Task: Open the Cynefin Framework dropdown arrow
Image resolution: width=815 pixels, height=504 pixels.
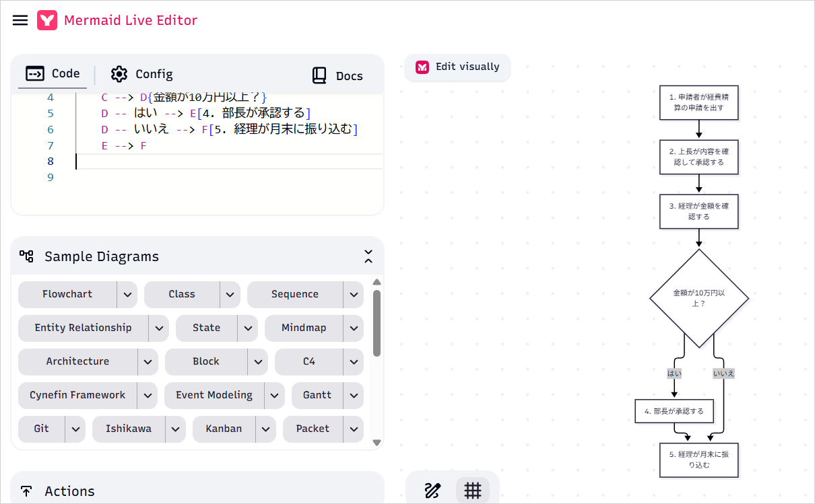Action: tap(148, 395)
